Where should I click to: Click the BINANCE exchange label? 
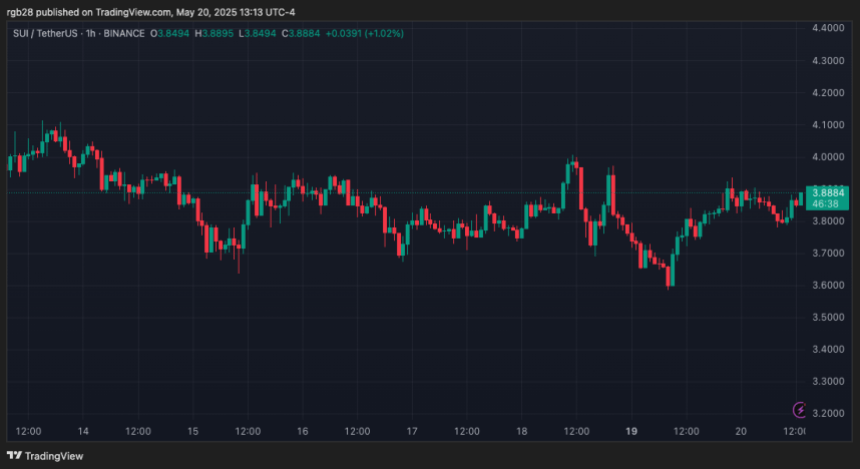tap(125, 33)
